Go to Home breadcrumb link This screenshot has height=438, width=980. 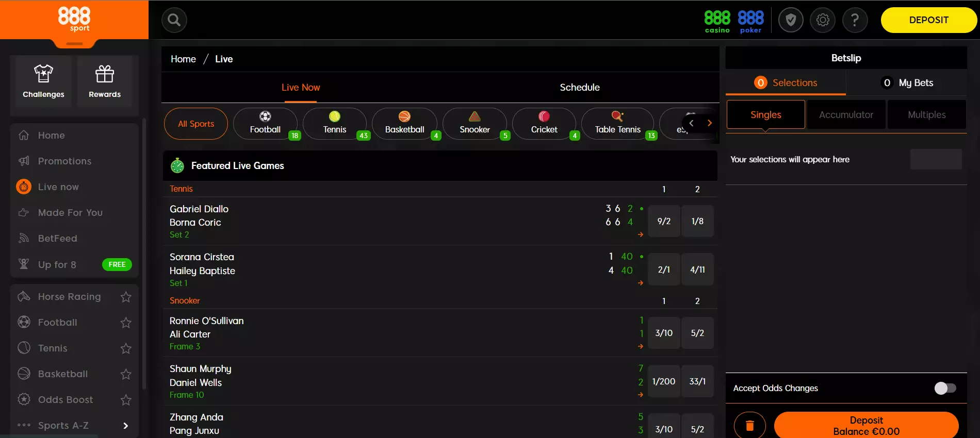click(x=183, y=59)
